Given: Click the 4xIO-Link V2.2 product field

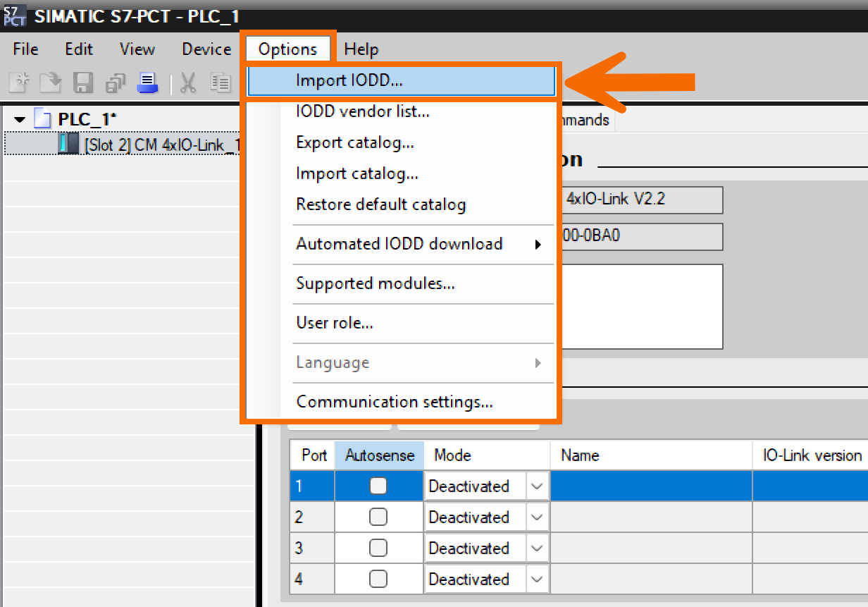Looking at the screenshot, I should (x=641, y=200).
